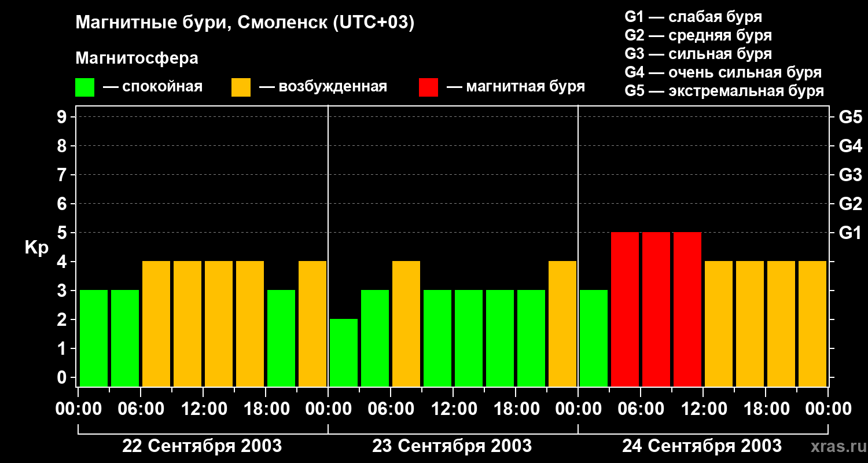Screen dimensions: 868x463
Task: Click the Kp axis label
Action: pyautogui.click(x=36, y=248)
